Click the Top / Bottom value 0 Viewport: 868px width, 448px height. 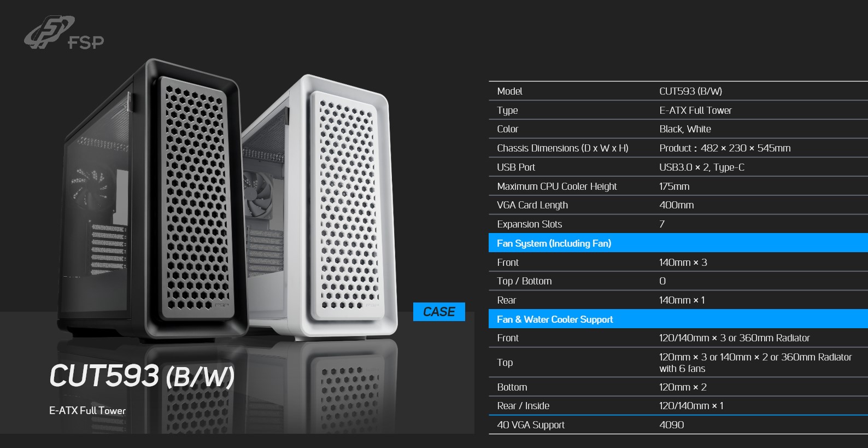click(x=662, y=281)
